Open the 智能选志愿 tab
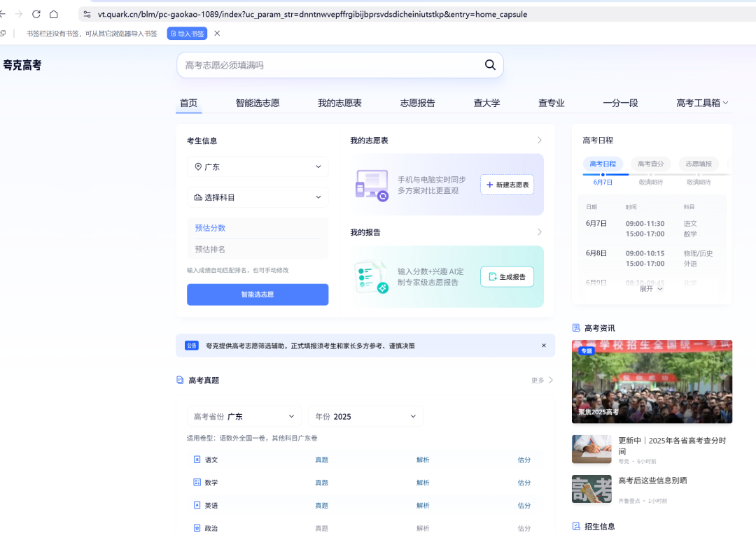The height and width of the screenshot is (533, 756). pos(258,103)
